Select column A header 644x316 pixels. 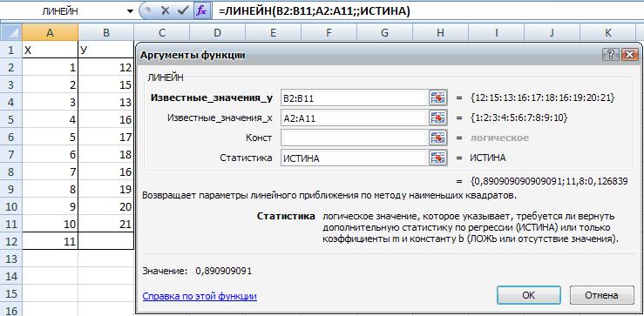50,33
